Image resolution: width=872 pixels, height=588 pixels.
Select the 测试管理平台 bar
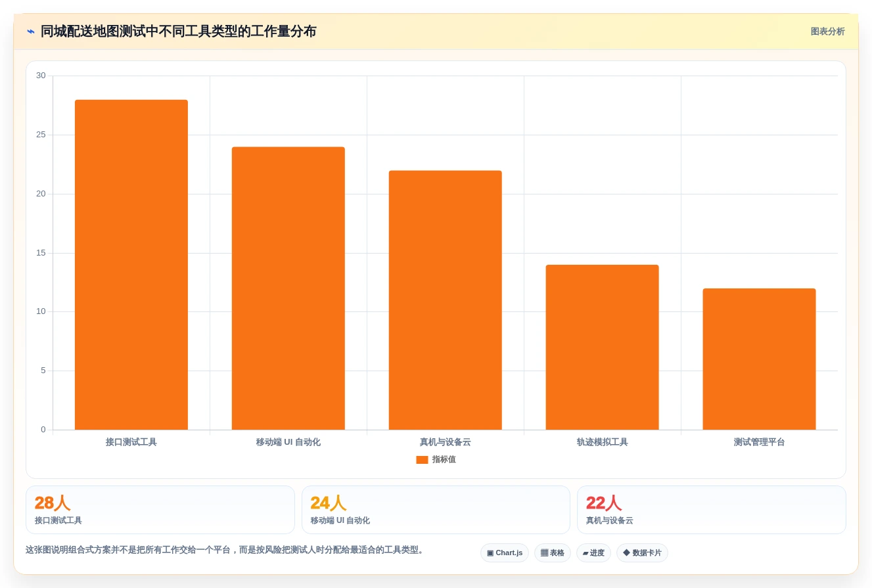coord(759,359)
